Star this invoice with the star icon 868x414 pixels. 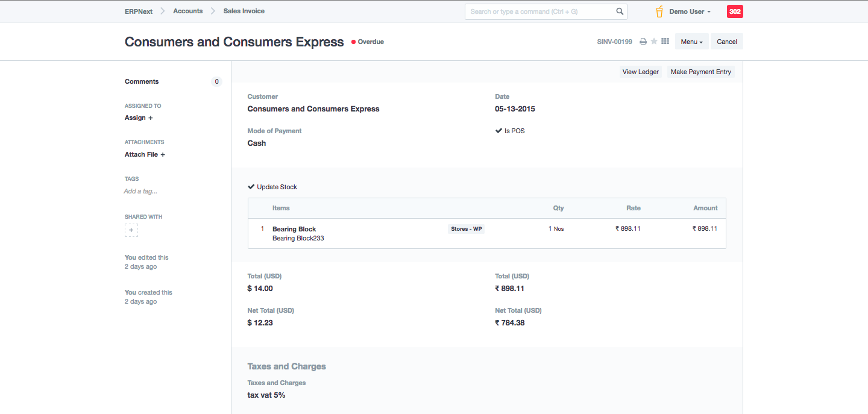click(x=654, y=42)
